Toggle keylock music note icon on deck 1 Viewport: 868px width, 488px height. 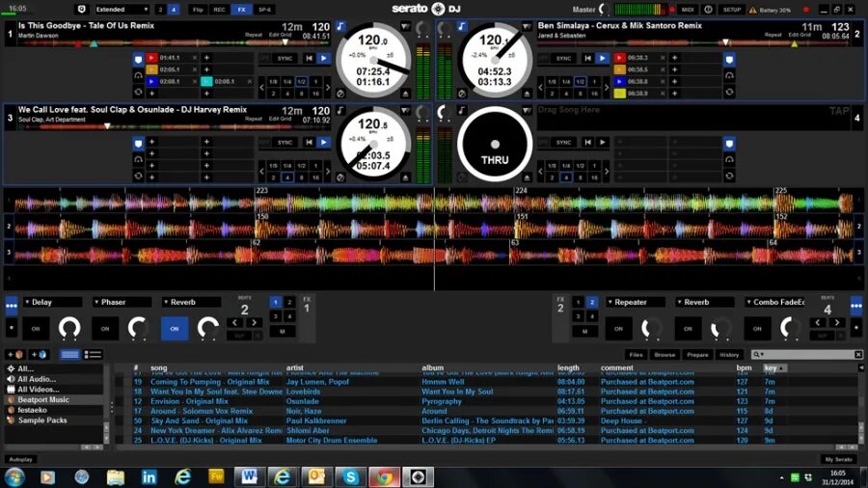(x=339, y=26)
